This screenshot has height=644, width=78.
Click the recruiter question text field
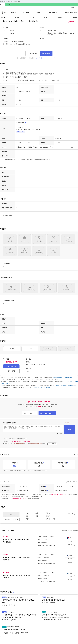[33, 428]
